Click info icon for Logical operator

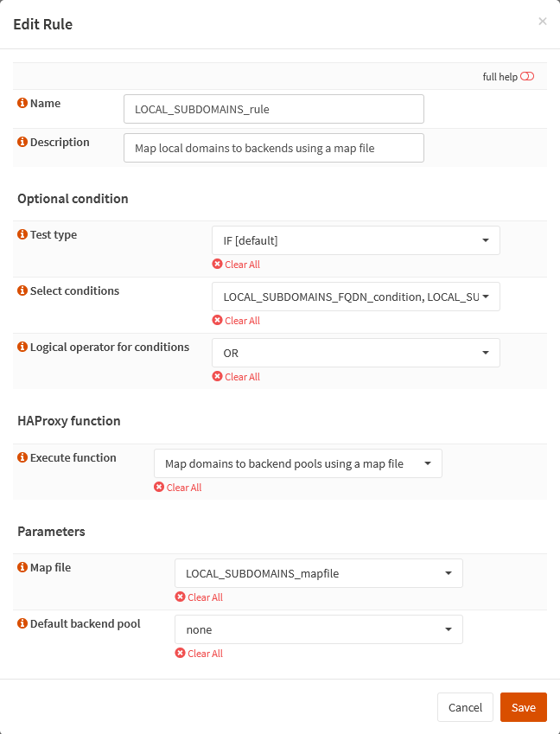(x=22, y=348)
